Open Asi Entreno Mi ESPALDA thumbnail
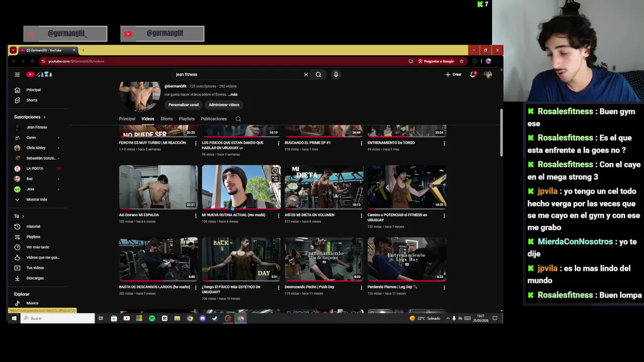Viewport: 644px width, 362px height. [158, 187]
